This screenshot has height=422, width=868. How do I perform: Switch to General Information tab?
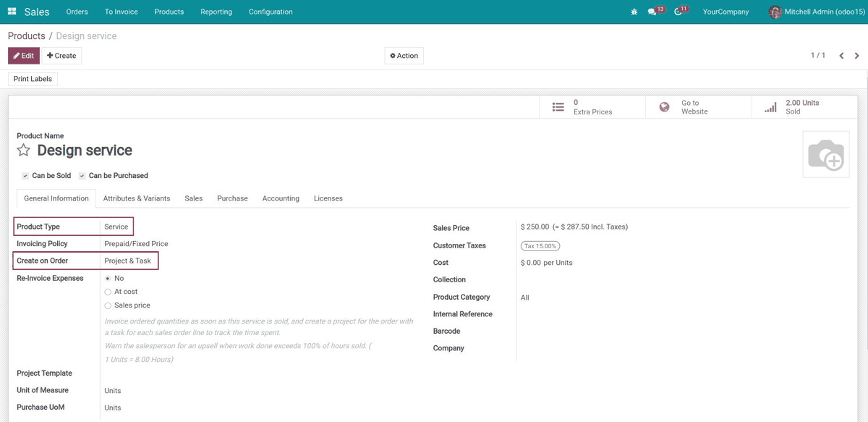(x=56, y=198)
